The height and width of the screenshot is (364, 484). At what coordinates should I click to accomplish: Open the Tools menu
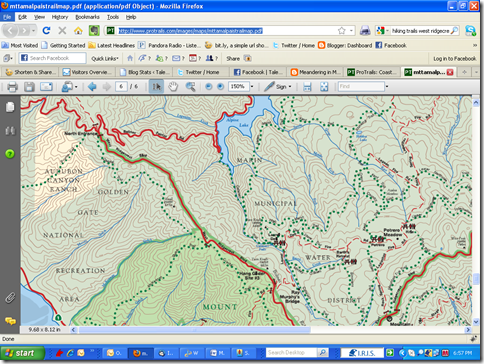[113, 17]
